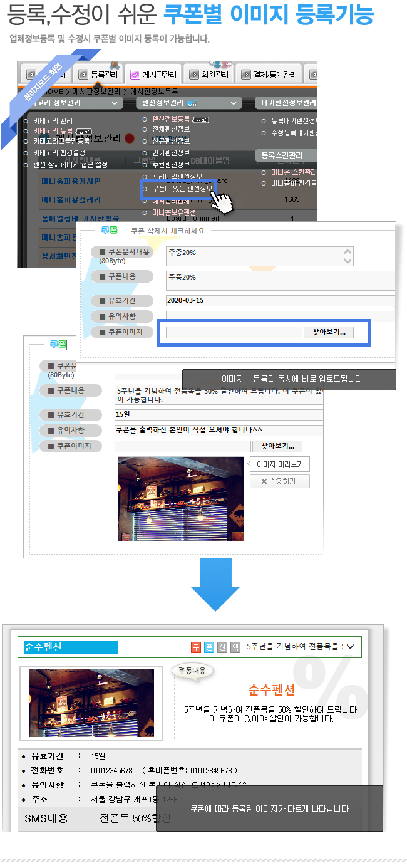Click the 삭제하기 button

(x=279, y=481)
